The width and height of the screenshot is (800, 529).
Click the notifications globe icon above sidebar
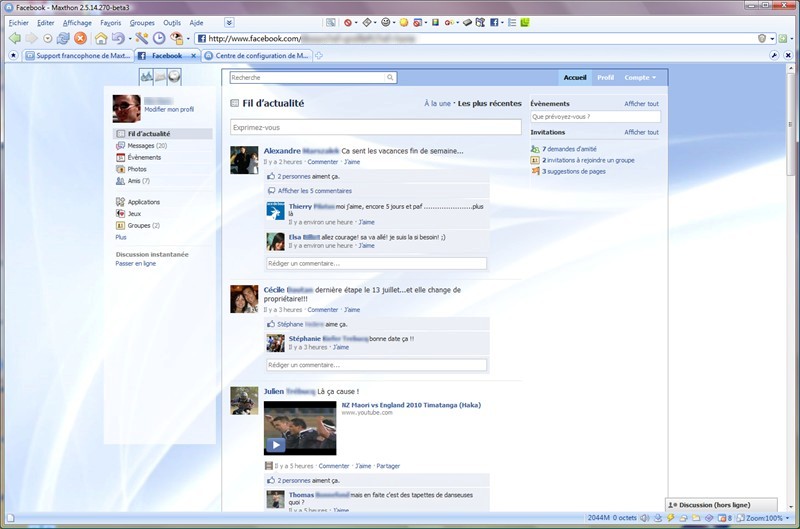pos(174,77)
